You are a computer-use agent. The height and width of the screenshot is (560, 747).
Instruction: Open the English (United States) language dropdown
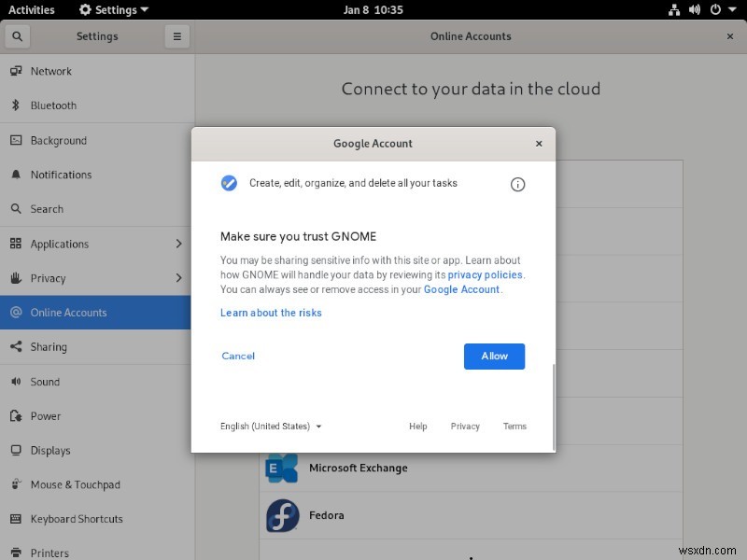[271, 426]
